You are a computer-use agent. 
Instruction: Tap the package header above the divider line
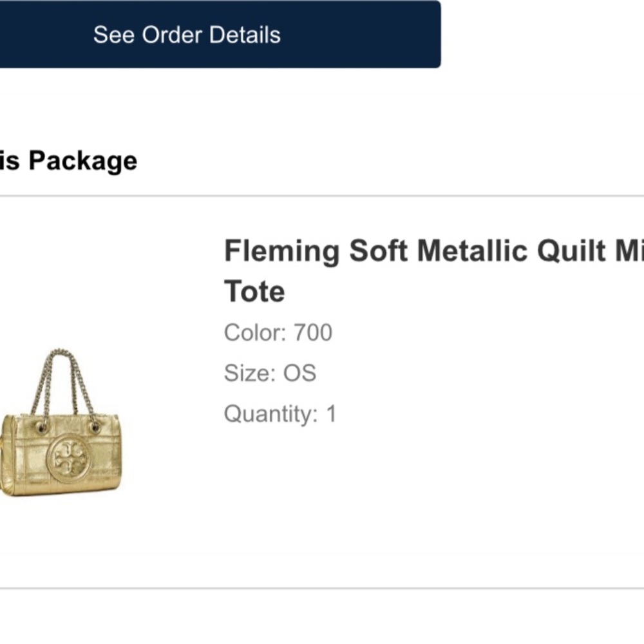point(68,160)
